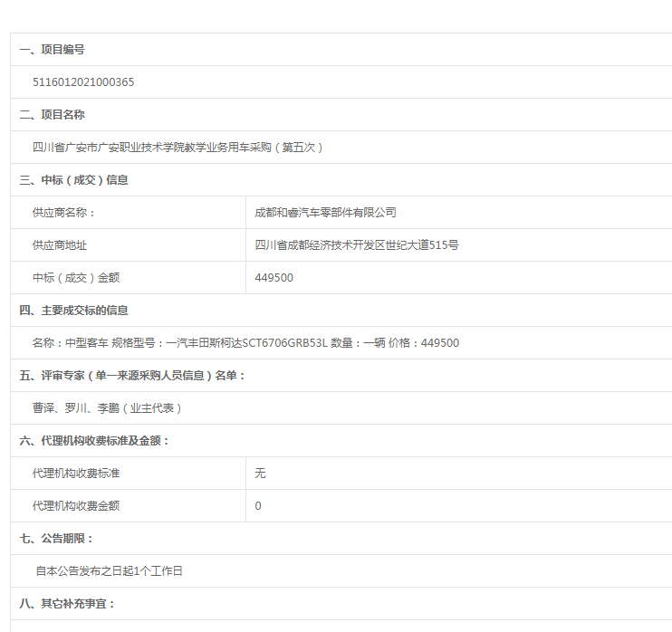Screen dimensions: 672x632
Task: Select the expert names 曹泽、罗川、李鹏
Action: click(x=108, y=408)
